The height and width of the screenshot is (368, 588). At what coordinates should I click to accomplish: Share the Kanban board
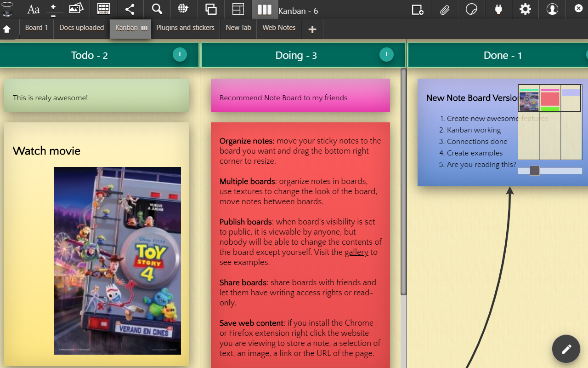[x=130, y=9]
